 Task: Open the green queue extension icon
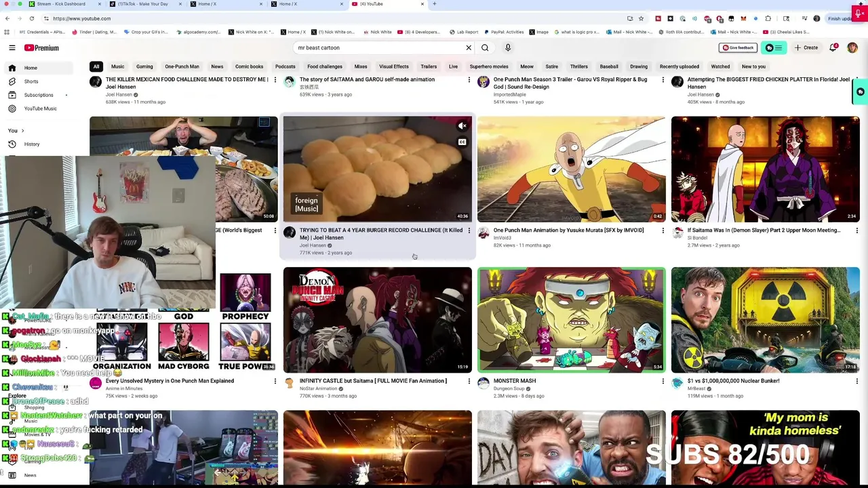click(x=774, y=47)
